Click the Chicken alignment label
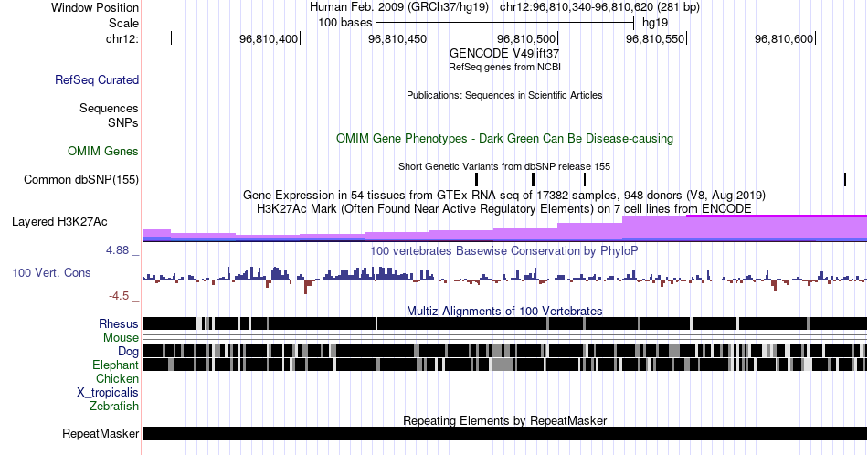Screen dimensions: 868x455 (x=117, y=378)
